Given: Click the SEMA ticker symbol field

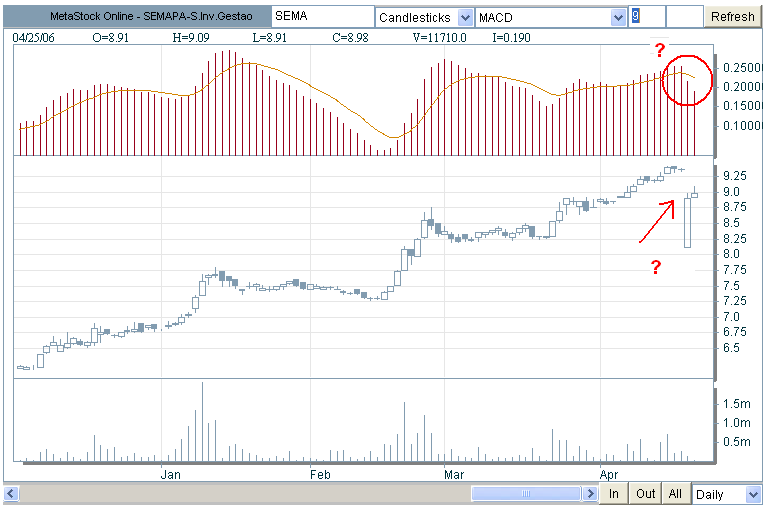Looking at the screenshot, I should (x=323, y=17).
